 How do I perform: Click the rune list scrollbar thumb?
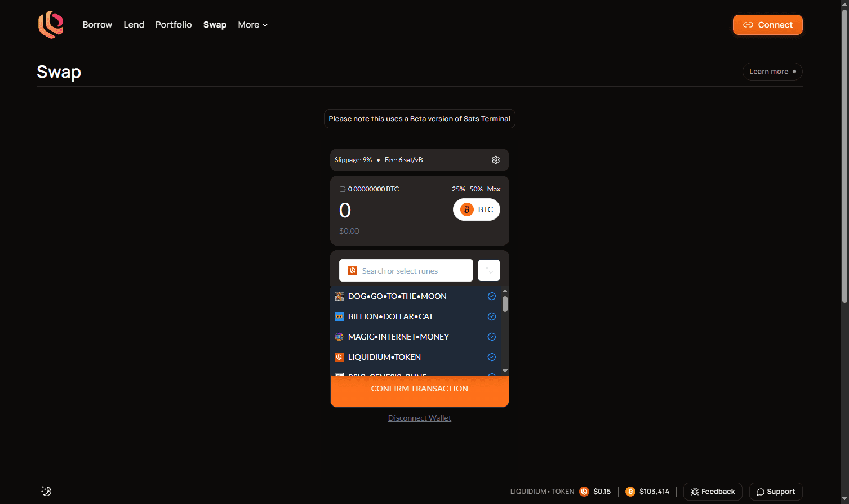505,304
